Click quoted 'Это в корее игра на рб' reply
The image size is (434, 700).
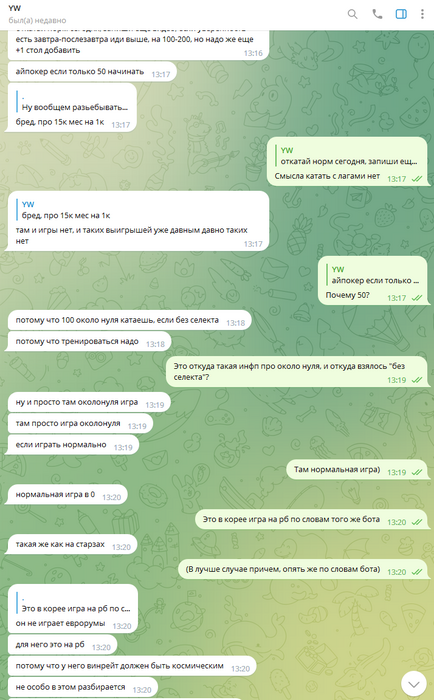click(73, 603)
